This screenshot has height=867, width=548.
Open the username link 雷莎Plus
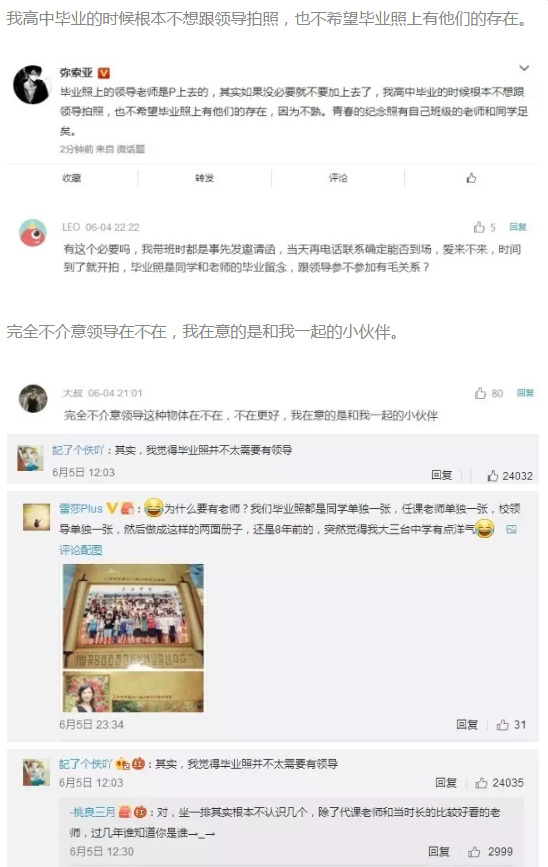click(81, 509)
